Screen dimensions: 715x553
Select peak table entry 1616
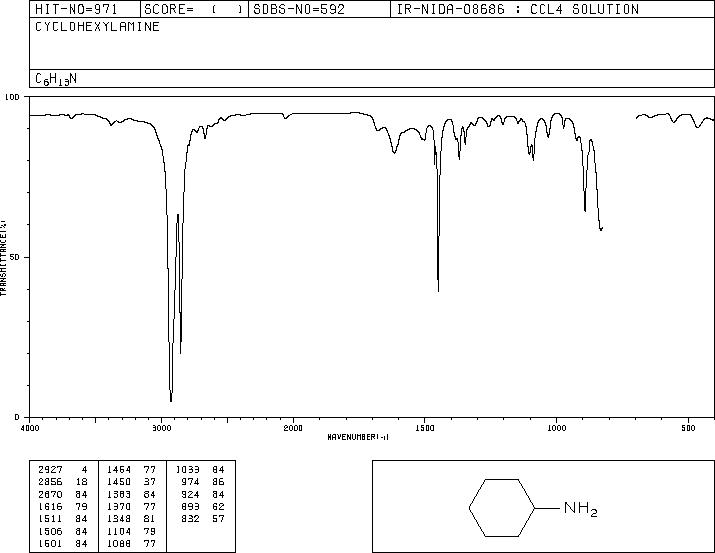click(x=50, y=506)
